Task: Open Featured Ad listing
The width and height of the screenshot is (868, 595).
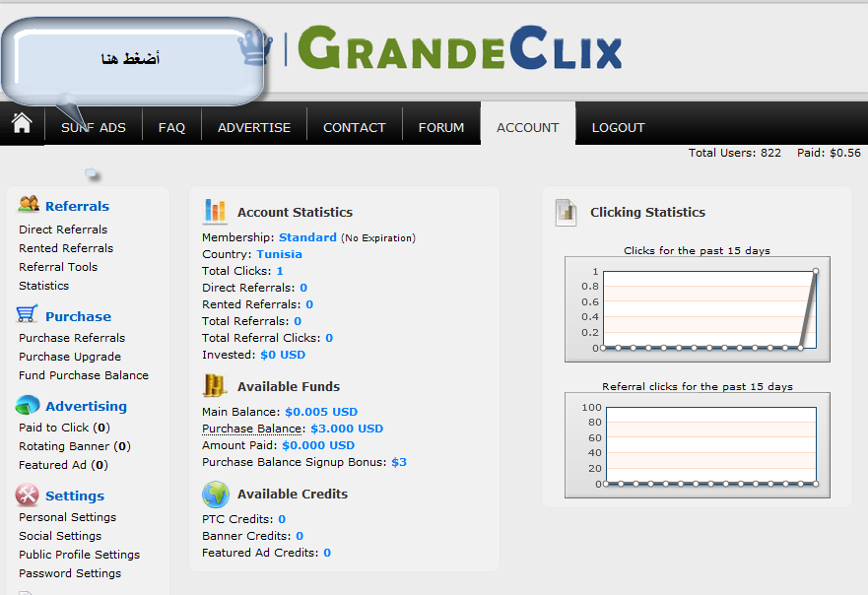Action: tap(63, 465)
